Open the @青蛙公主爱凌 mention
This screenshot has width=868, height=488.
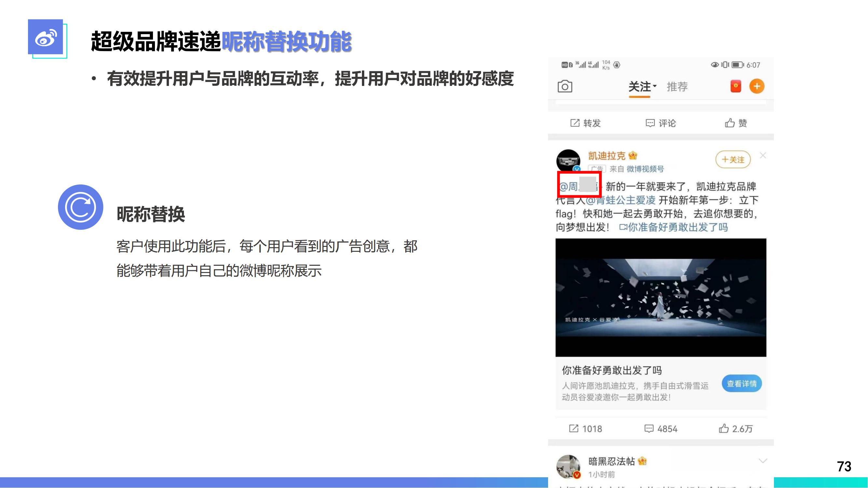coord(621,200)
